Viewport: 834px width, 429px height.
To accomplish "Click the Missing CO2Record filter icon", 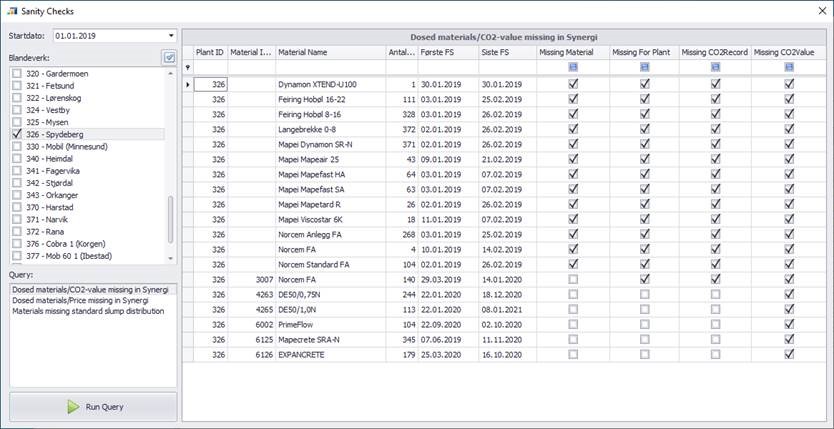I will pyautogui.click(x=715, y=67).
